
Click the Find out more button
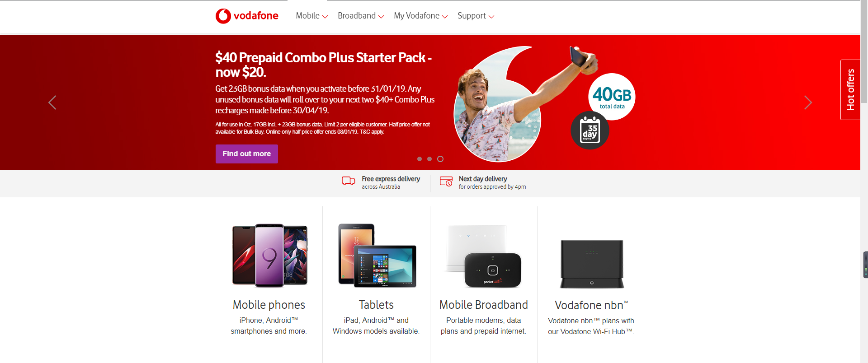[247, 154]
